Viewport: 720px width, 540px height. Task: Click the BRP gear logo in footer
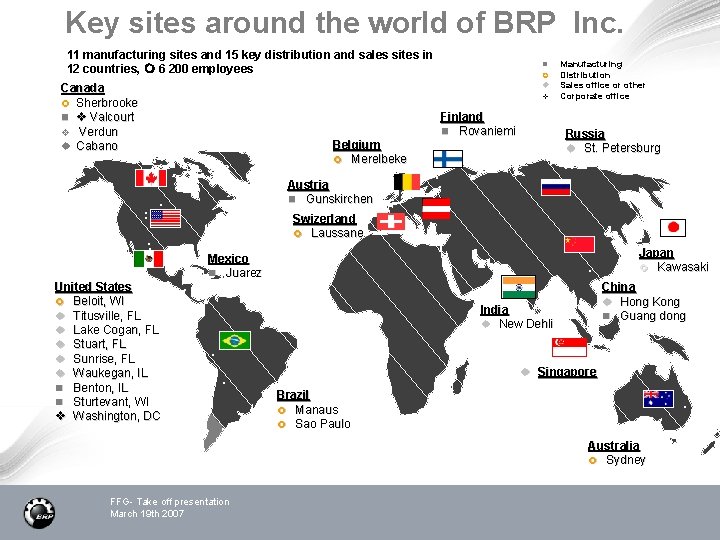(x=39, y=513)
